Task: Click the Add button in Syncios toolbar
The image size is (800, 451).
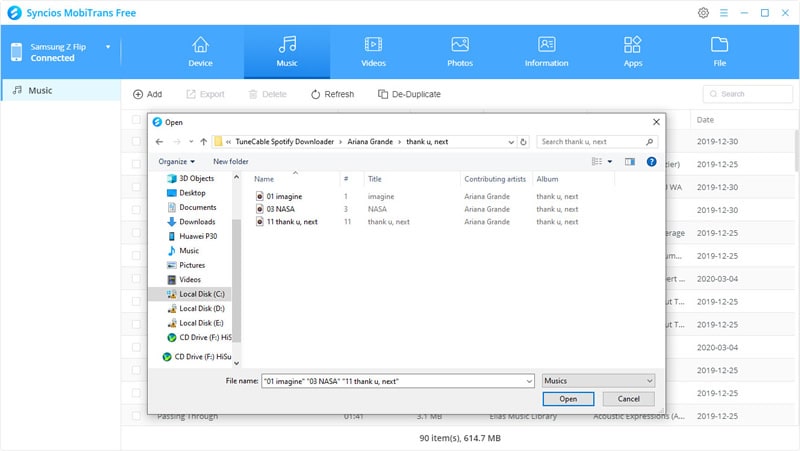Action: tap(147, 94)
